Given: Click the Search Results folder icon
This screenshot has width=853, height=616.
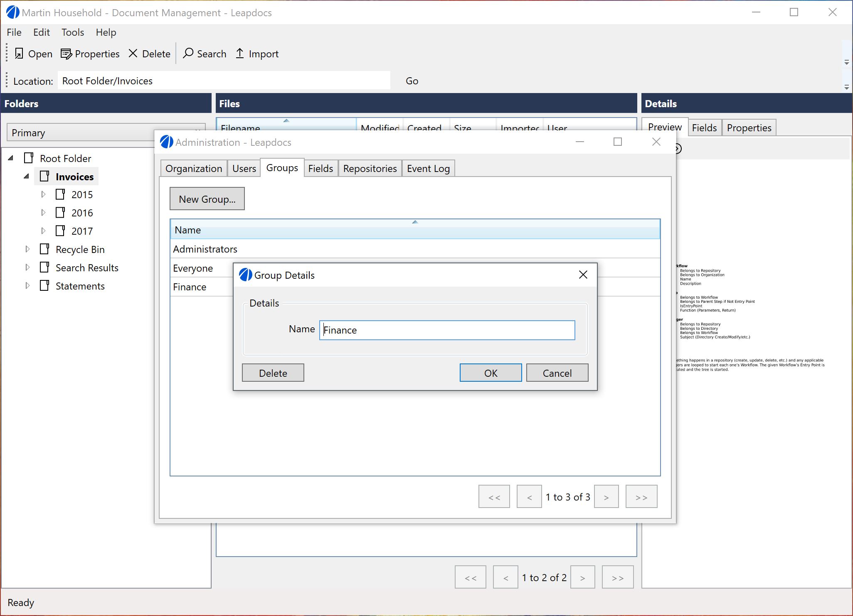Looking at the screenshot, I should [44, 267].
